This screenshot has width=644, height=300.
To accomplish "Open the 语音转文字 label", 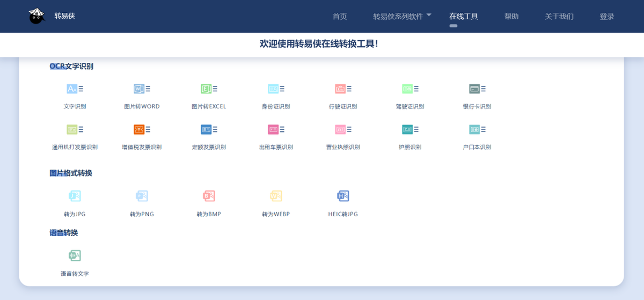I will tap(75, 274).
